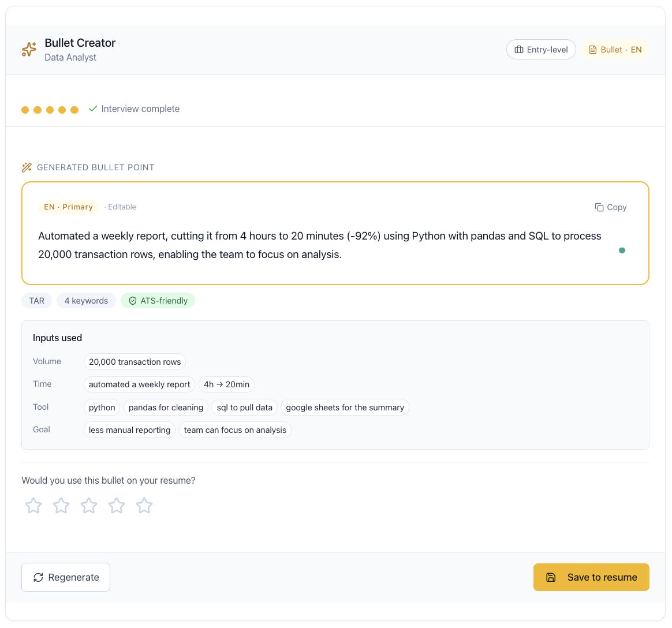672x628 pixels.
Task: Click the Time row label
Action: click(x=42, y=384)
